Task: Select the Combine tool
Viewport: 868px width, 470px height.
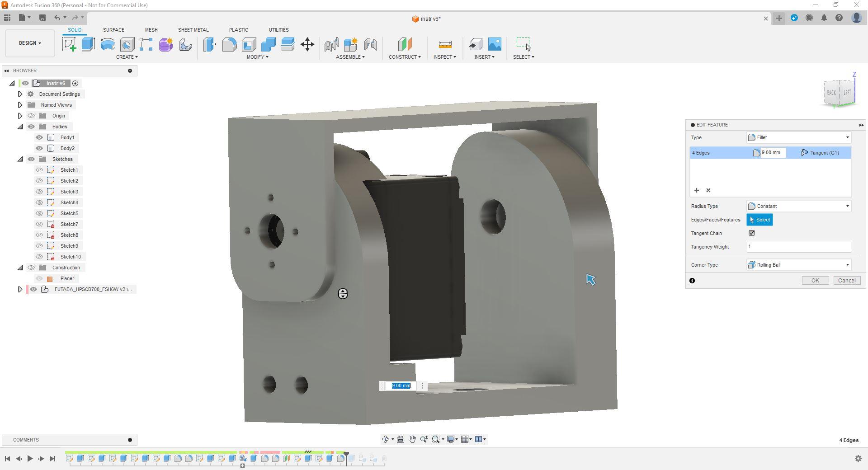Action: [x=268, y=44]
